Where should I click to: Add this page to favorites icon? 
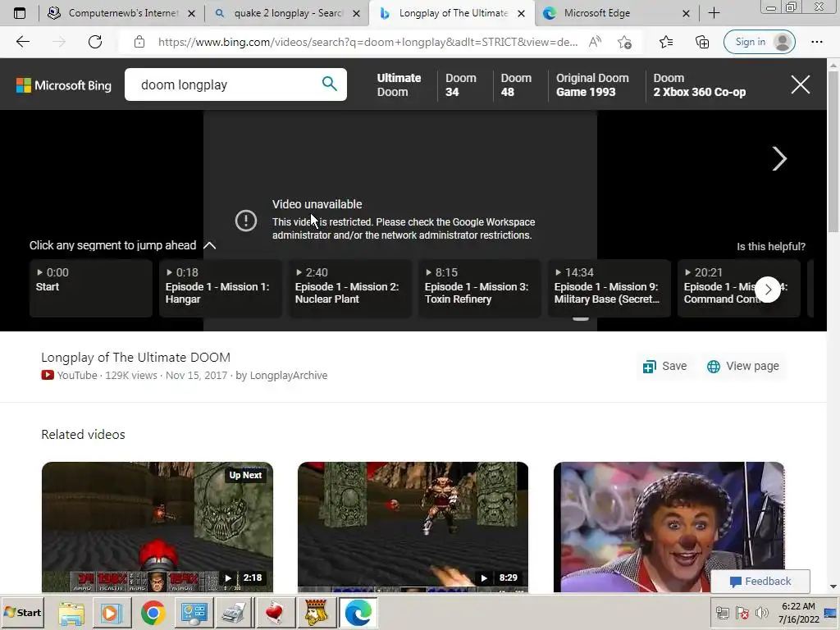624,42
